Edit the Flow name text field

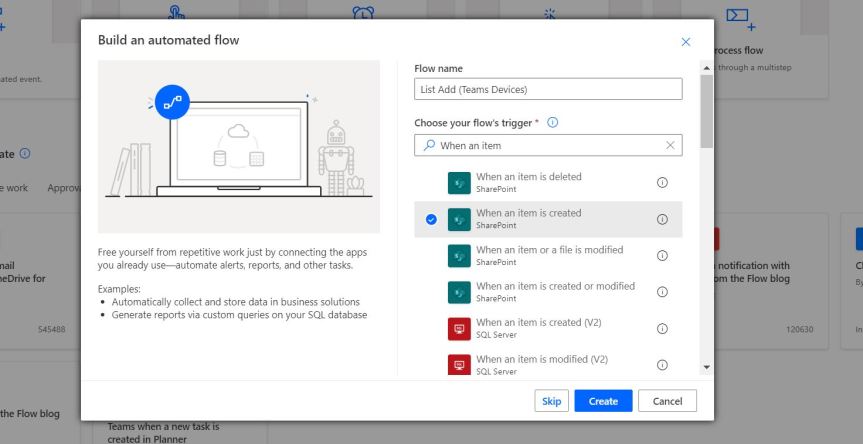[x=548, y=90]
